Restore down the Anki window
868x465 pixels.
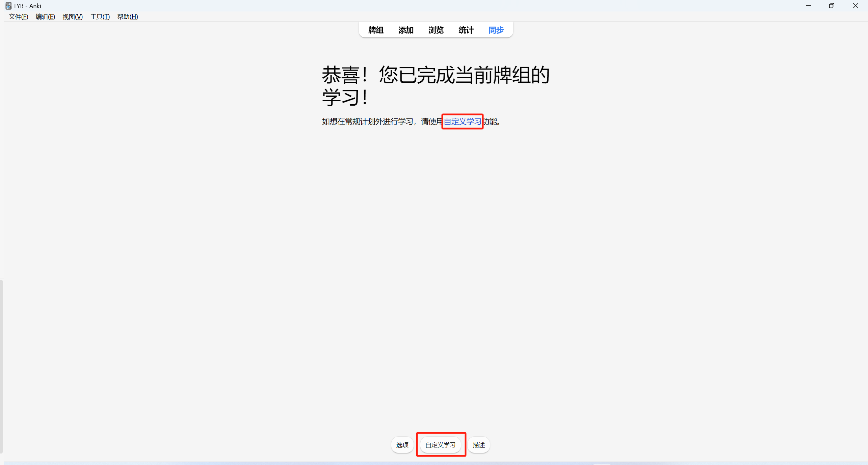pos(832,6)
